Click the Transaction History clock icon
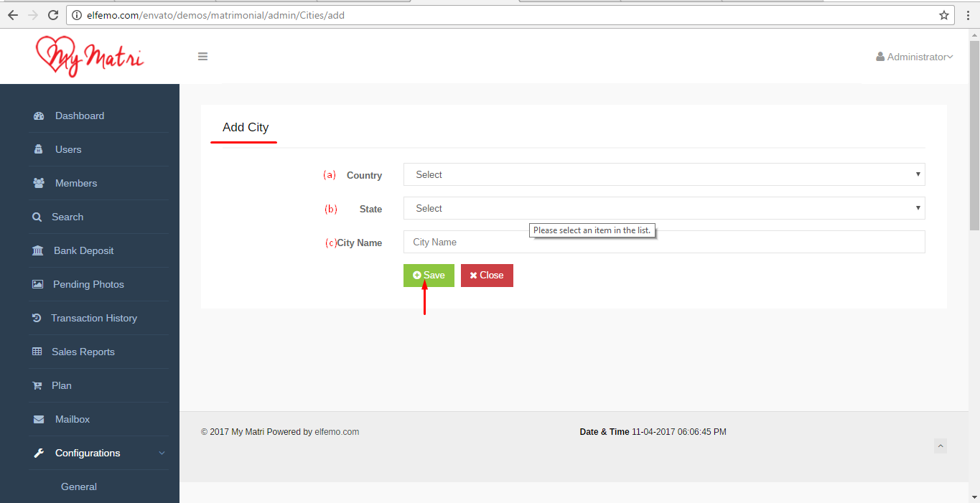 [x=37, y=318]
